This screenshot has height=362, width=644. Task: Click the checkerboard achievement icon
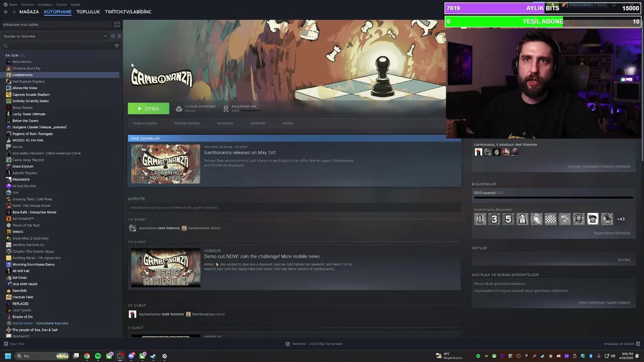tap(550, 219)
